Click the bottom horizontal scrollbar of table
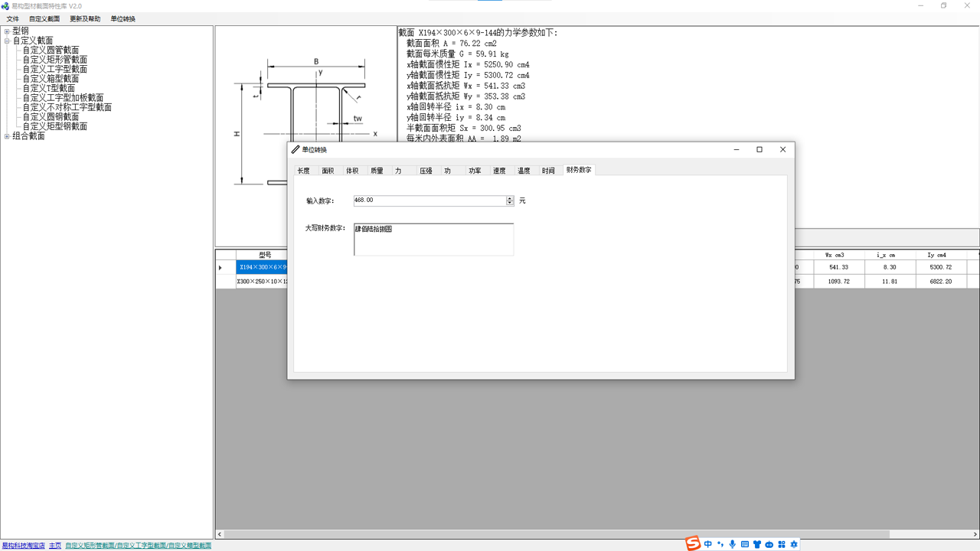 [x=551, y=534]
